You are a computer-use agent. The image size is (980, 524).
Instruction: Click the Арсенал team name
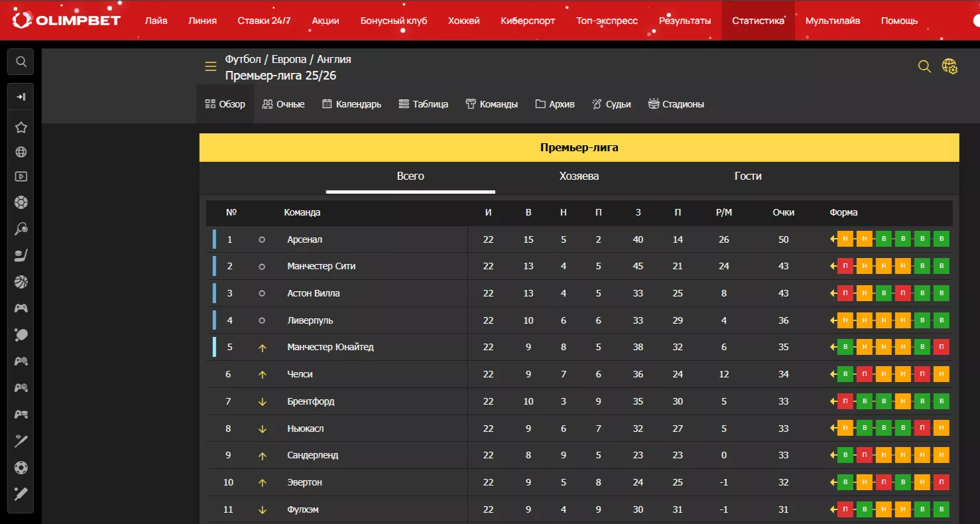pos(304,239)
